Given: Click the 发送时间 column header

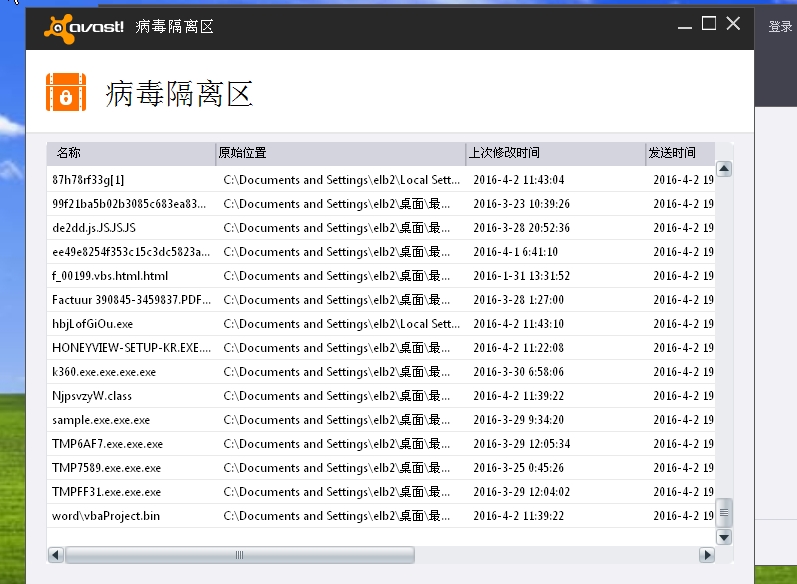Looking at the screenshot, I should tap(680, 153).
